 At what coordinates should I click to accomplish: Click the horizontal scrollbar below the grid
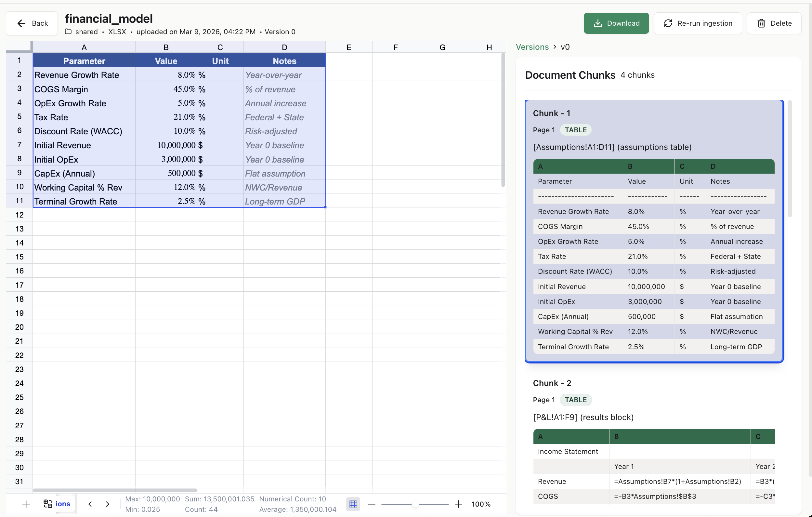115,490
